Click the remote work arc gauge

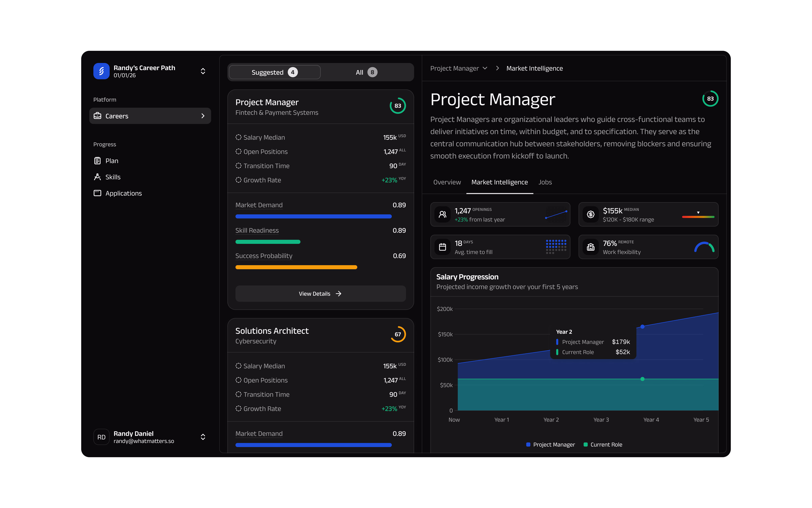[x=704, y=247]
